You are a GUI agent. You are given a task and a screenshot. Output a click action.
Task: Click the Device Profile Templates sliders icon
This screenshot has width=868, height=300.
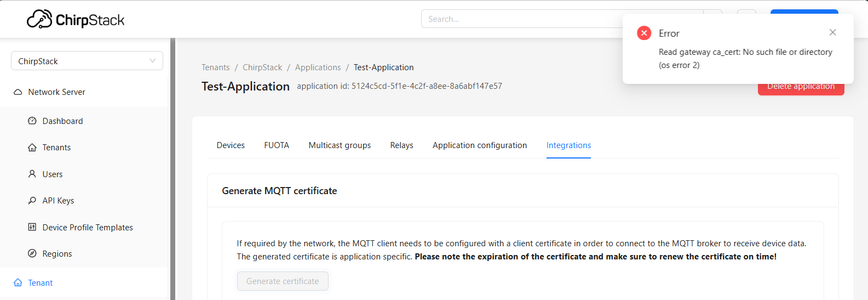32,227
